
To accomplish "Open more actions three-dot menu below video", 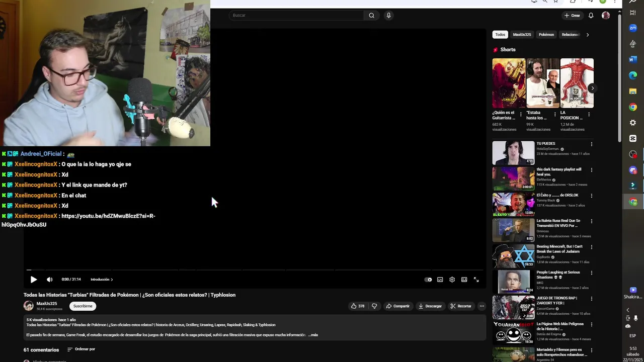I will point(481,306).
